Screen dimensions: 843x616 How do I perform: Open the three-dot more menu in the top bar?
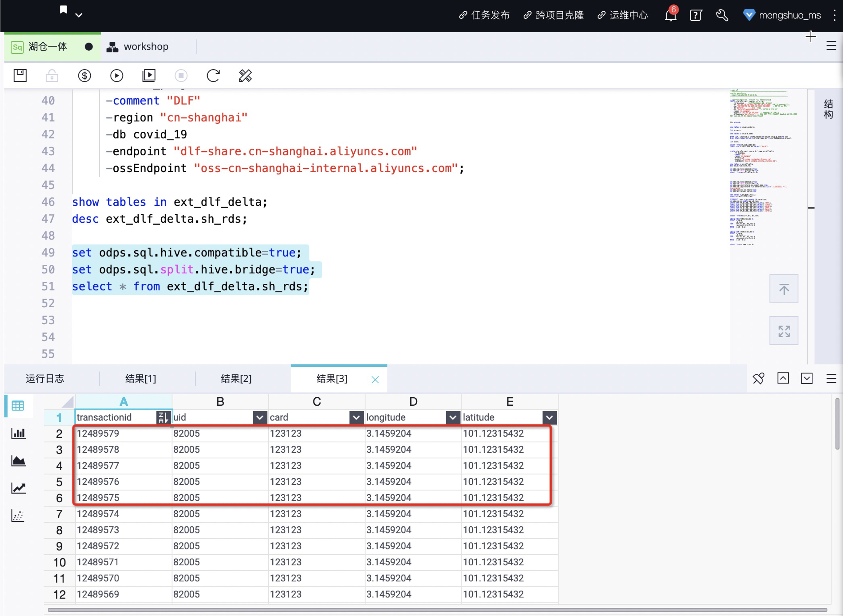pos(834,15)
